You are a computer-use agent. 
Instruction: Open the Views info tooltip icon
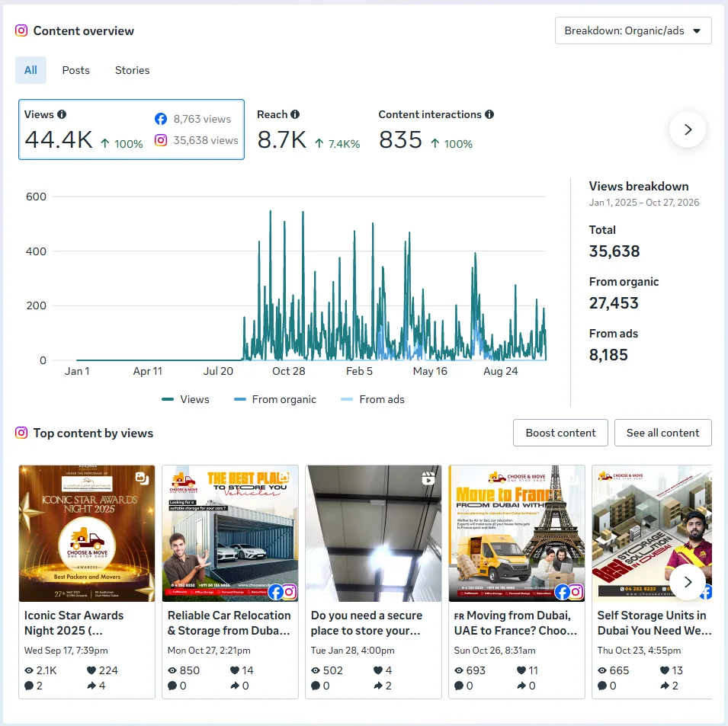tap(62, 114)
